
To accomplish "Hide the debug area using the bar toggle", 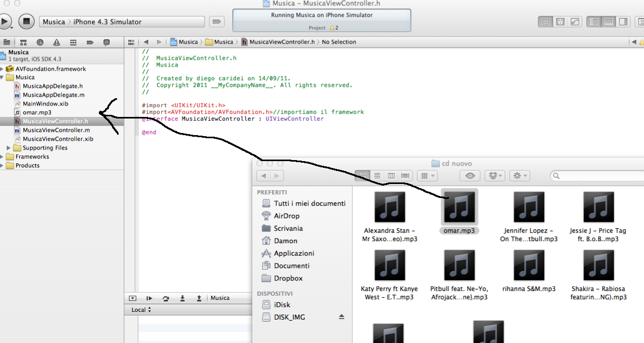I will (133, 298).
